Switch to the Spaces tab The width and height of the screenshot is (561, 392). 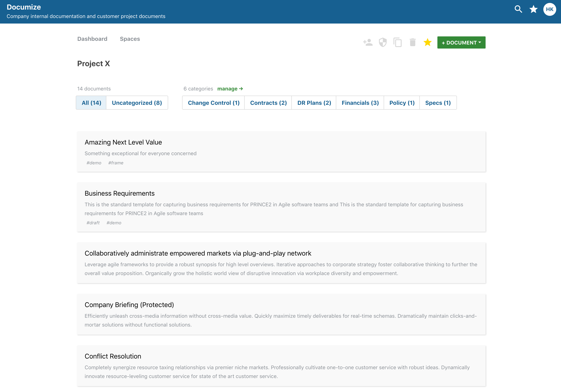[130, 39]
